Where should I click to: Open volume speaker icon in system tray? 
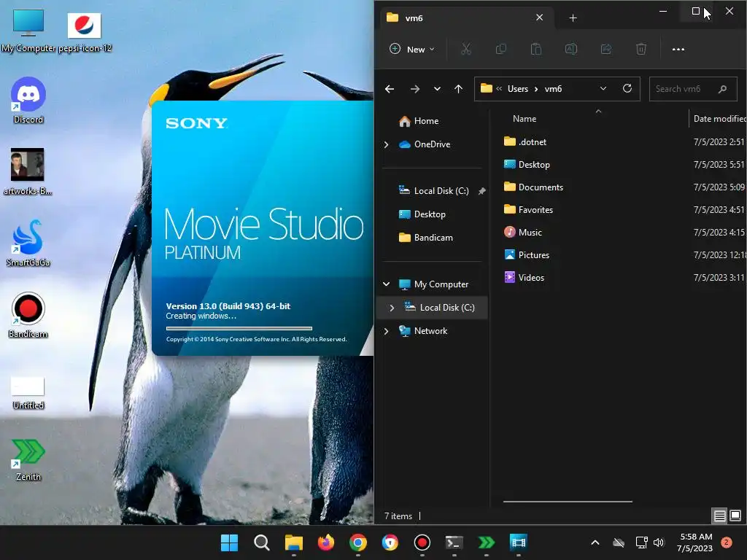tap(659, 542)
